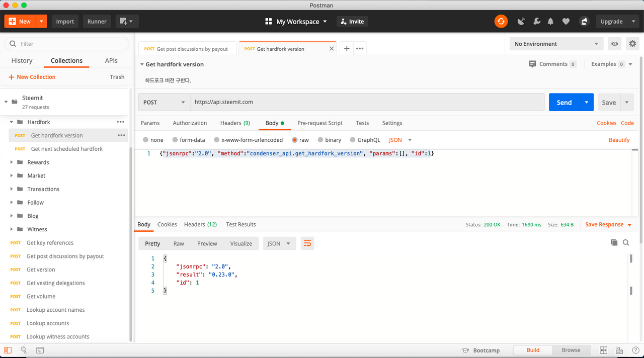The image size is (644, 358).
Task: Open the notifications bell
Action: [x=551, y=22]
